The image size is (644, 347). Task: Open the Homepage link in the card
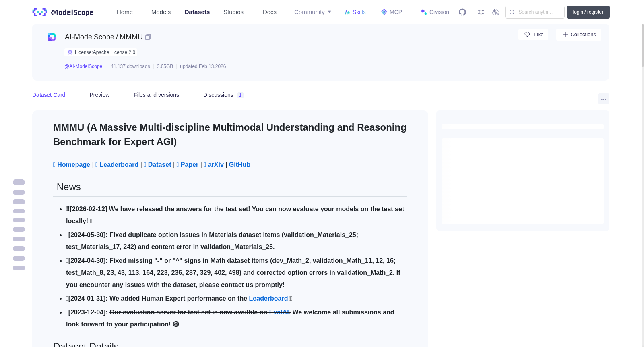(x=72, y=164)
